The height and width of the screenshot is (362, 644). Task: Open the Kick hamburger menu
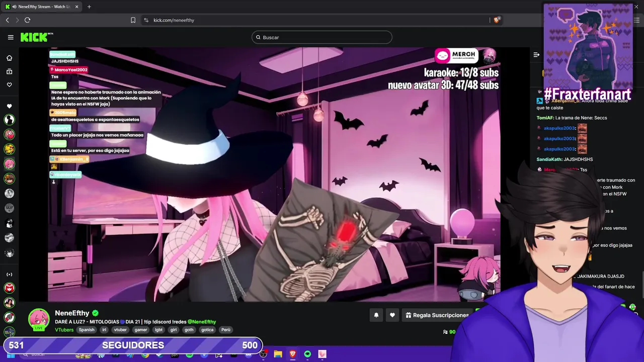(x=11, y=37)
